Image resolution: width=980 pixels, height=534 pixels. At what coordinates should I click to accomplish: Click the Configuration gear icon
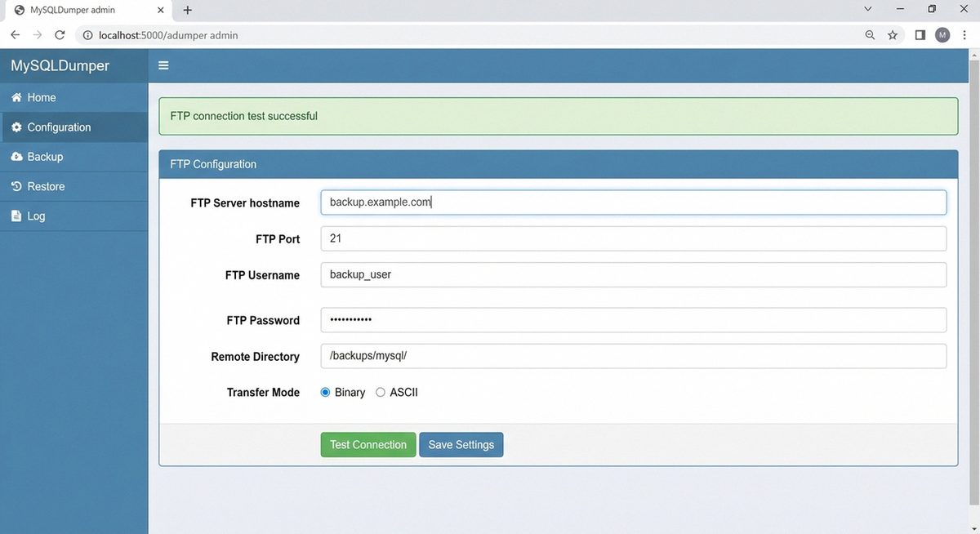[x=16, y=127]
